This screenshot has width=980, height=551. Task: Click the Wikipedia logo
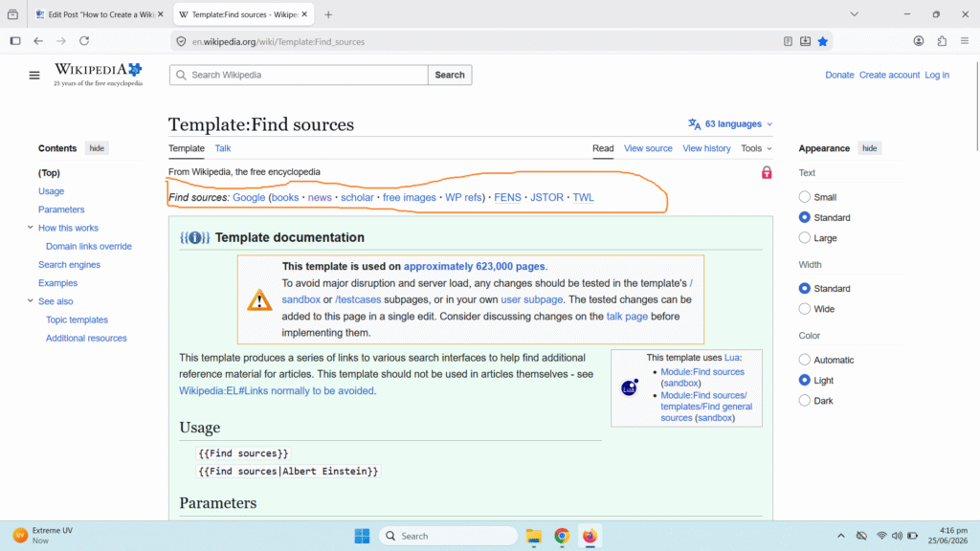99,75
